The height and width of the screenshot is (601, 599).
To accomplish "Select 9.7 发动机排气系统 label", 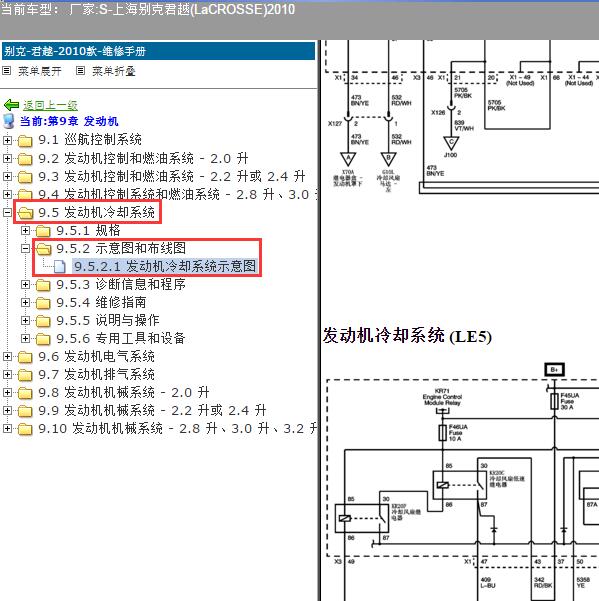I will 97,374.
